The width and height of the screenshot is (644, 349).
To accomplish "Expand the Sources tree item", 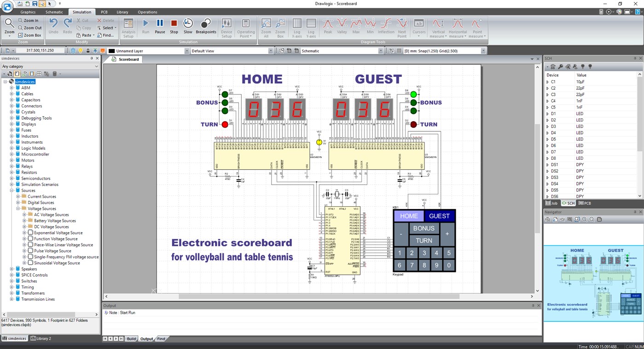I will pos(12,190).
